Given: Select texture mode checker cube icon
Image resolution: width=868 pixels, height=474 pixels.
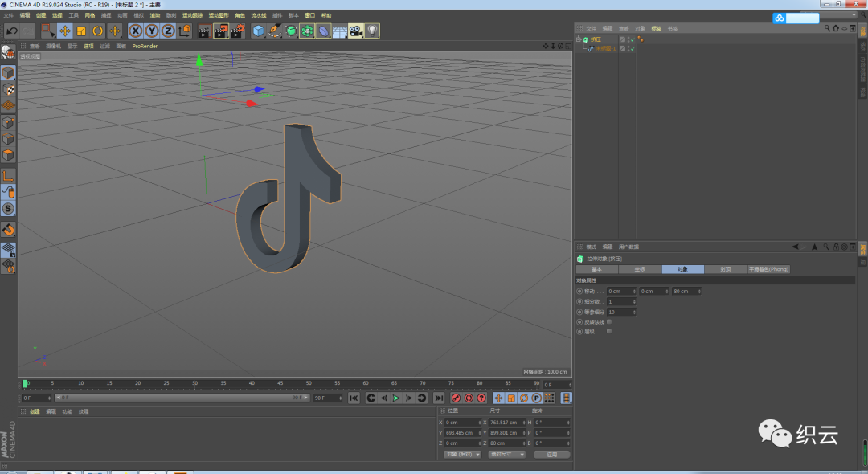Looking at the screenshot, I should [x=8, y=90].
